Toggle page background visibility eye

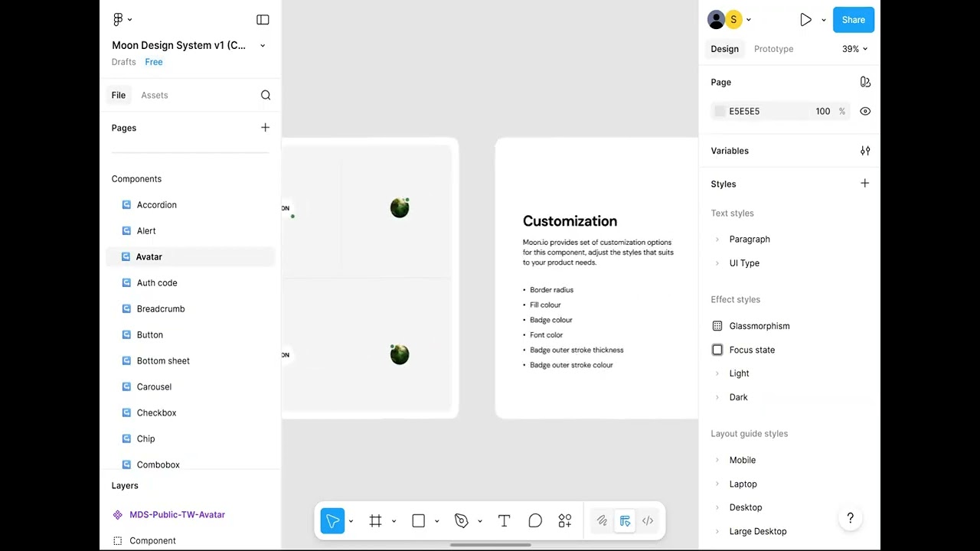(x=865, y=111)
